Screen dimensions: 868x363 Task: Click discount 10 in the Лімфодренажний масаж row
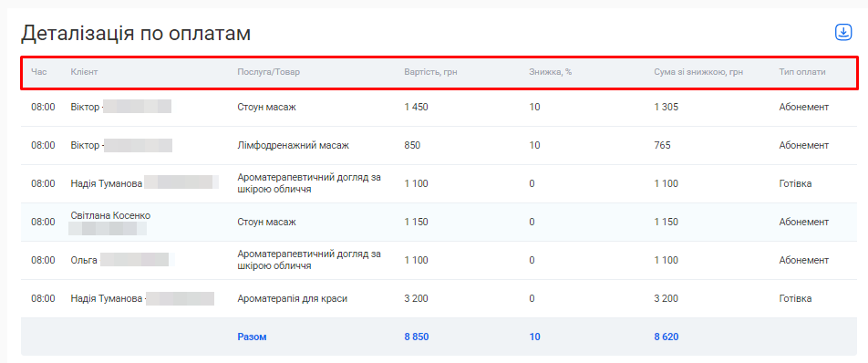point(534,146)
